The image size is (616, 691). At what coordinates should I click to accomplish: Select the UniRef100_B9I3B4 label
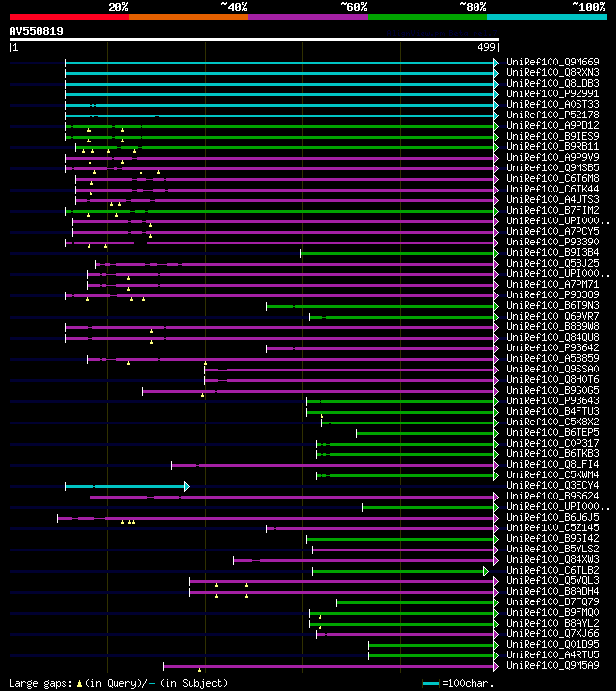tap(552, 252)
